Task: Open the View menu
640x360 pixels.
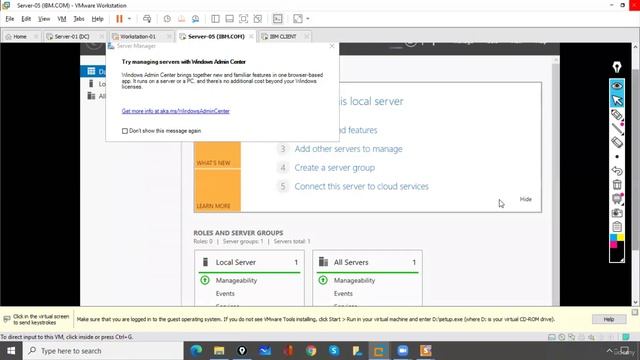Action: (44, 19)
